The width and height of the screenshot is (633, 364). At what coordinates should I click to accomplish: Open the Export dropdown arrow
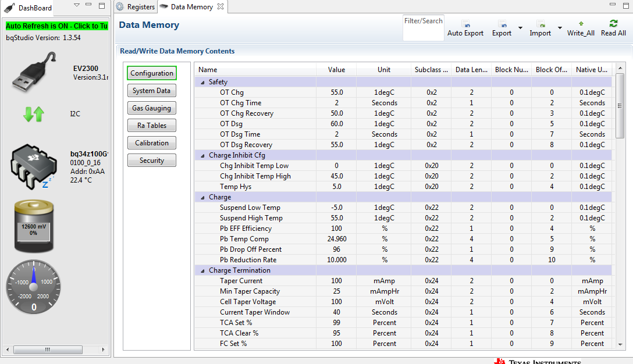pyautogui.click(x=520, y=28)
